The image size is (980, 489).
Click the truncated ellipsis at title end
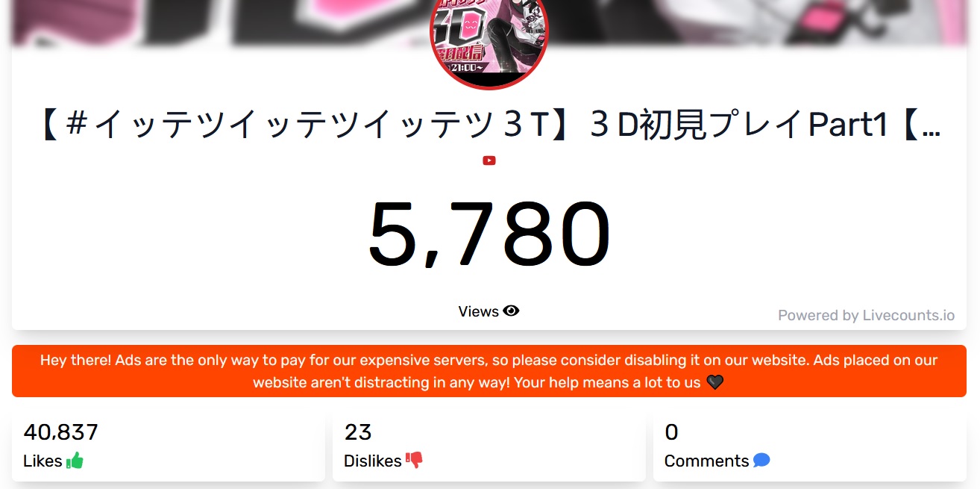(x=931, y=127)
